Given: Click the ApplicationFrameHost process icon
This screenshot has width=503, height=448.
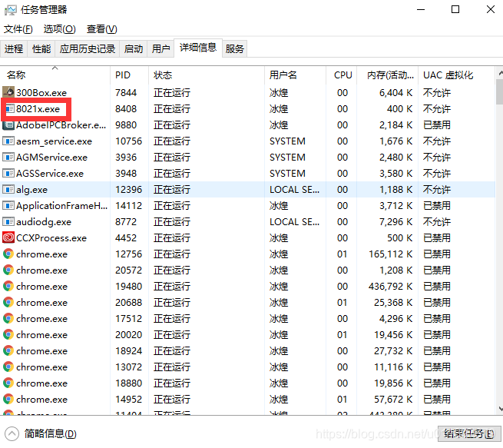Looking at the screenshot, I should coord(8,205).
